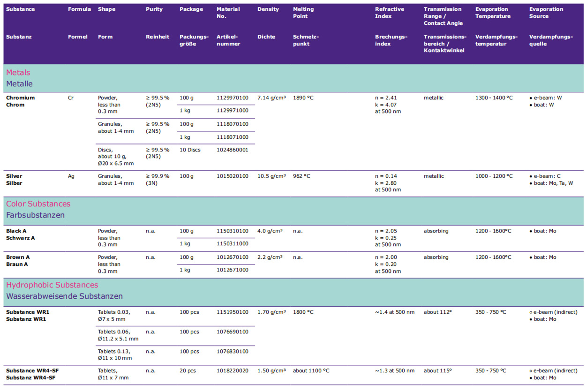Screen dimensions: 586x392
Task: Click the 7.14 g/cm³ density value
Action: coord(271,98)
